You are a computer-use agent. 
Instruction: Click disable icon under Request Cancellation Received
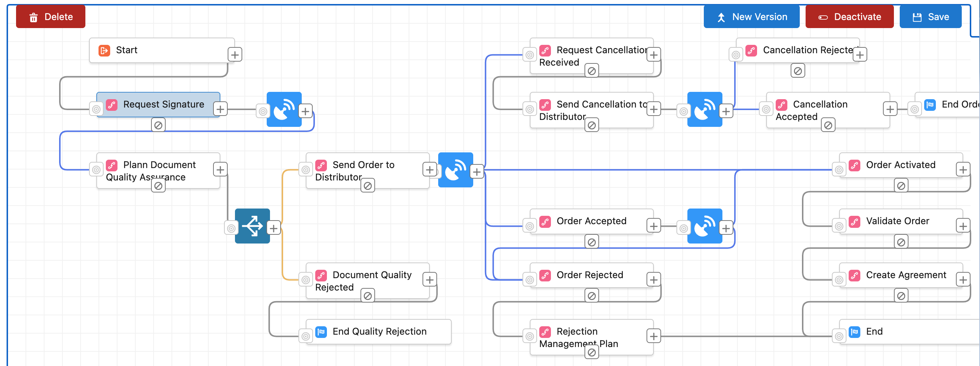[x=591, y=71]
